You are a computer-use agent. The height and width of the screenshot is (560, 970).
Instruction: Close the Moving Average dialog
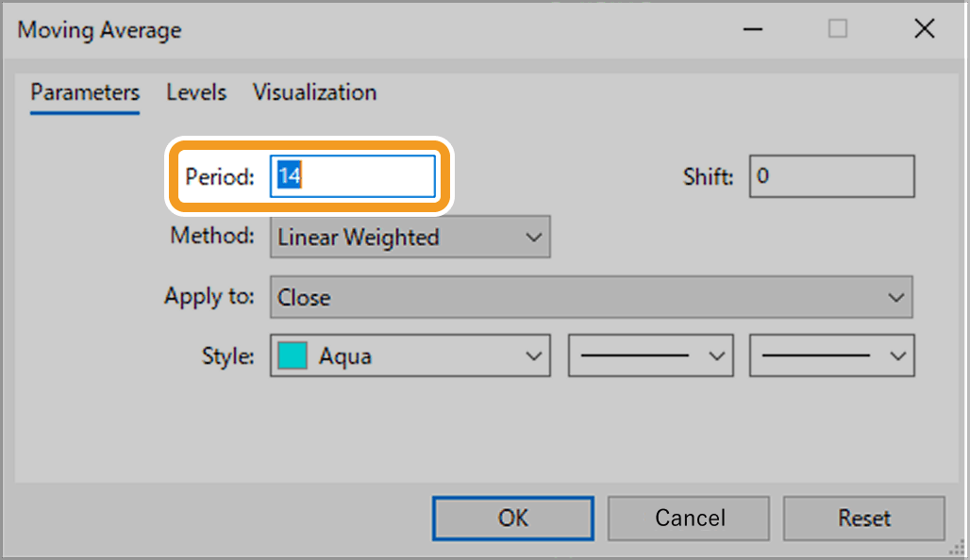click(x=925, y=29)
